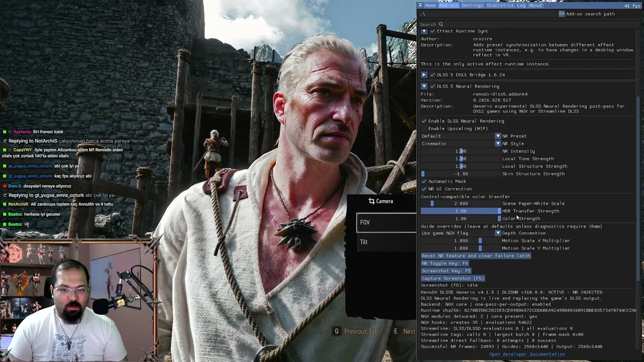This screenshot has width=644, height=362.
Task: Disable the DLSS 5 Neural Rendering add-on checkbox
Action: pos(432,86)
